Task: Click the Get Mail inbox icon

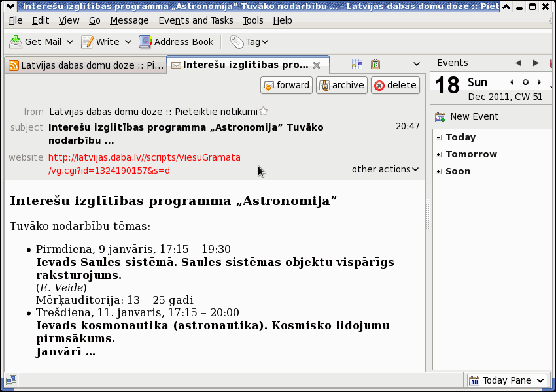Action: (15, 42)
